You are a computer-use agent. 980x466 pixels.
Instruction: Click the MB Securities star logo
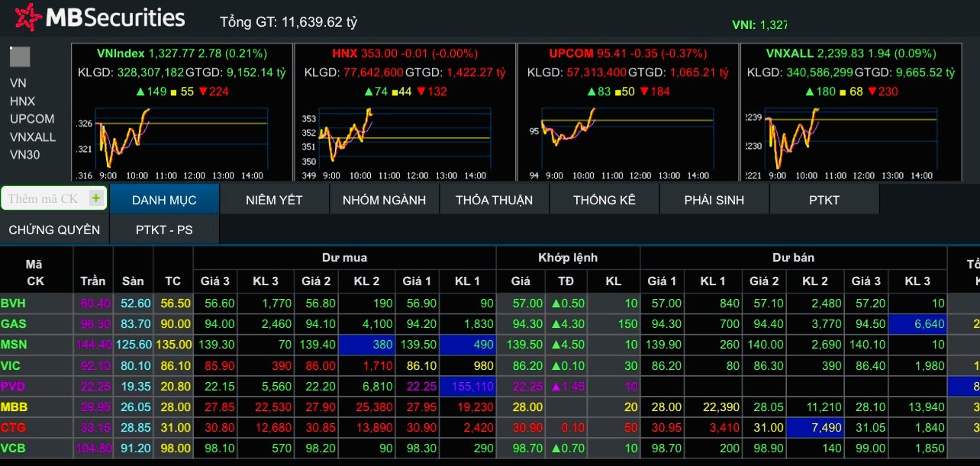(x=29, y=18)
